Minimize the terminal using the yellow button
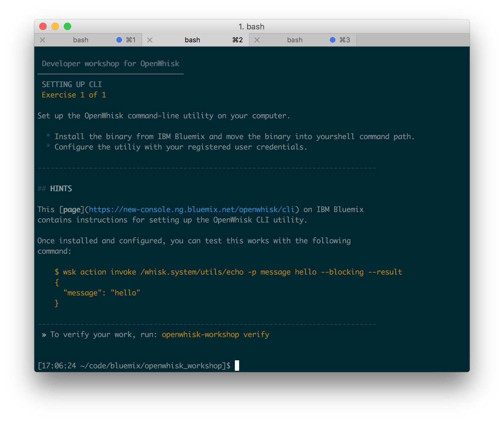This screenshot has height=421, width=504. point(55,27)
